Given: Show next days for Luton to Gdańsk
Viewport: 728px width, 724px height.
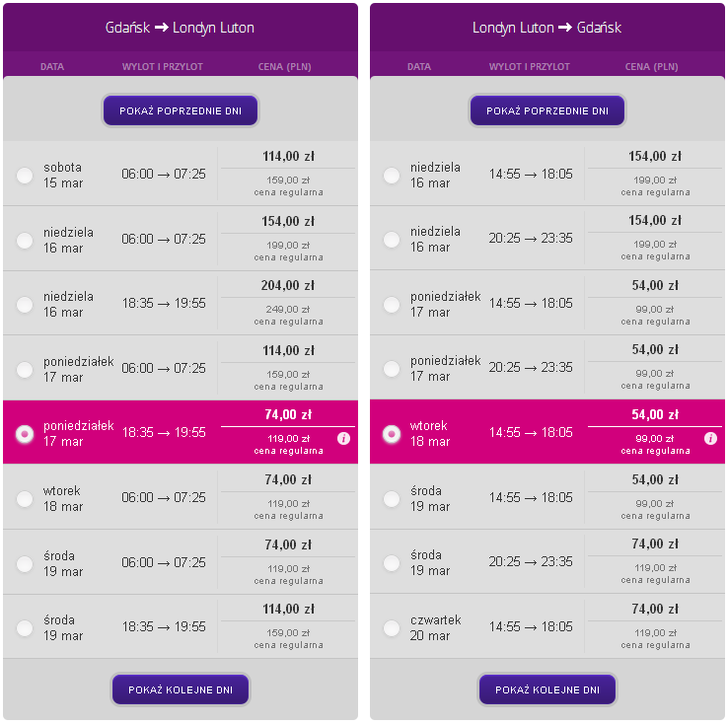Looking at the screenshot, I should click(x=547, y=689).
